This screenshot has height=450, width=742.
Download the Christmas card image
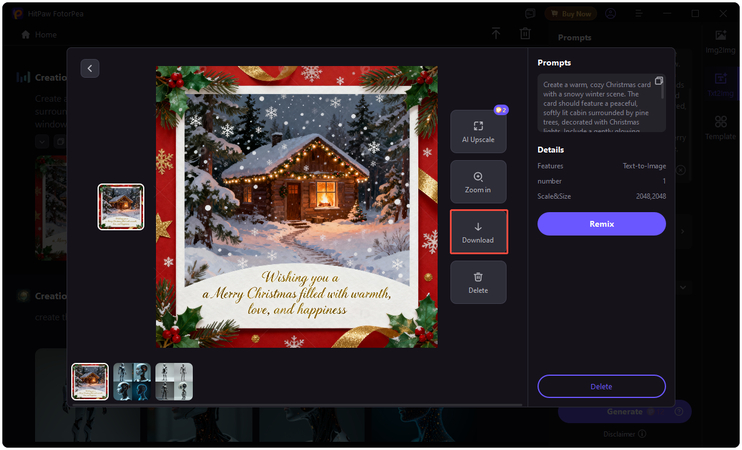pos(478,232)
